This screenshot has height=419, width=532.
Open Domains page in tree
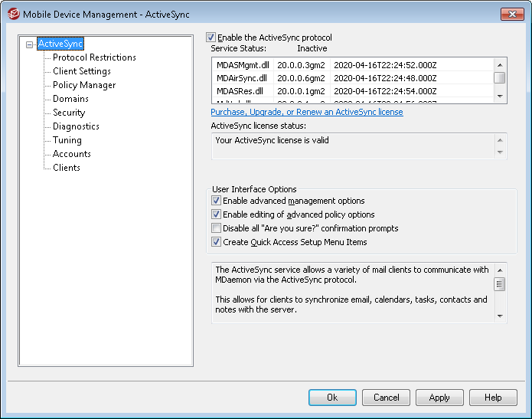point(70,99)
